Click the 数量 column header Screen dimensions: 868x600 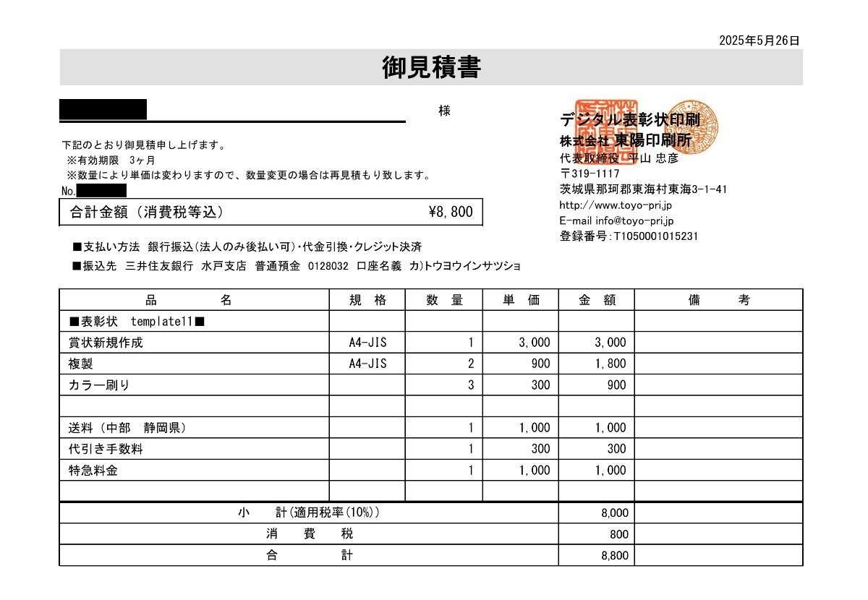[444, 300]
